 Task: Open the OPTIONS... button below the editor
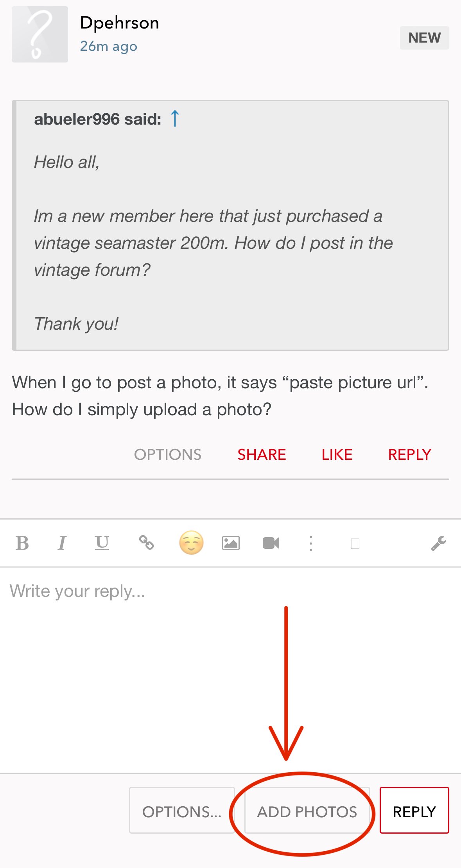tap(182, 812)
